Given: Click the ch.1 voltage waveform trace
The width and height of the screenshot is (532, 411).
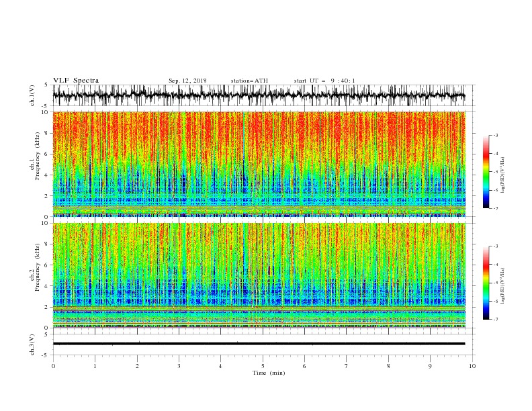Looking at the screenshot, I should 259,95.
